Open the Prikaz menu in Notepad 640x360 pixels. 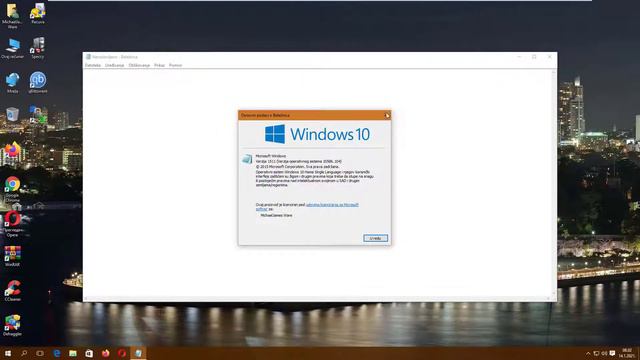point(159,65)
